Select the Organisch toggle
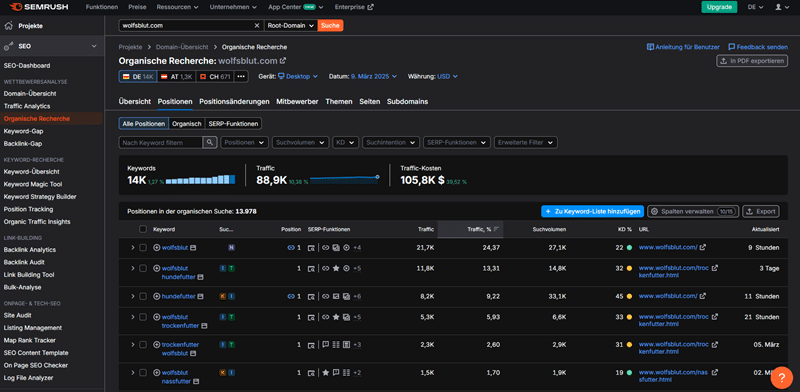Viewport: 800px width, 392px height. coord(187,124)
